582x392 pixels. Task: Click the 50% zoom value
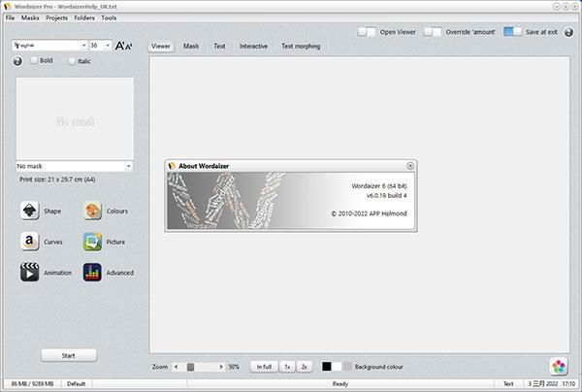coord(234,367)
